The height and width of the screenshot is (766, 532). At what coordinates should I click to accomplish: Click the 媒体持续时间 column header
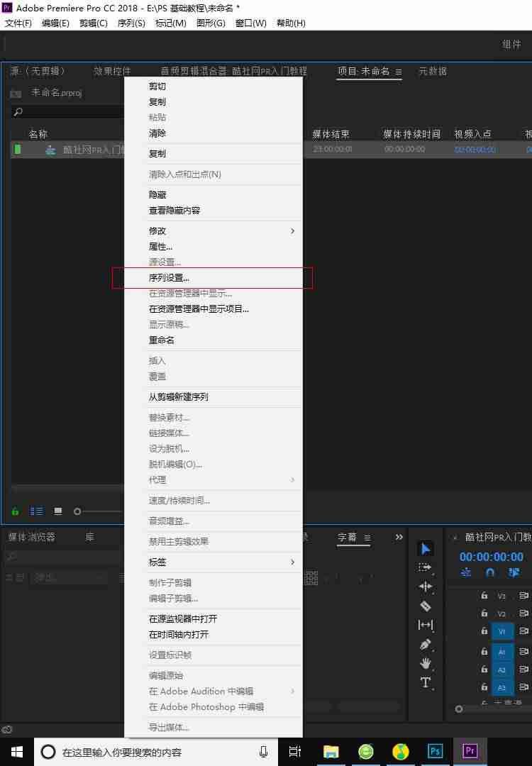(x=411, y=134)
